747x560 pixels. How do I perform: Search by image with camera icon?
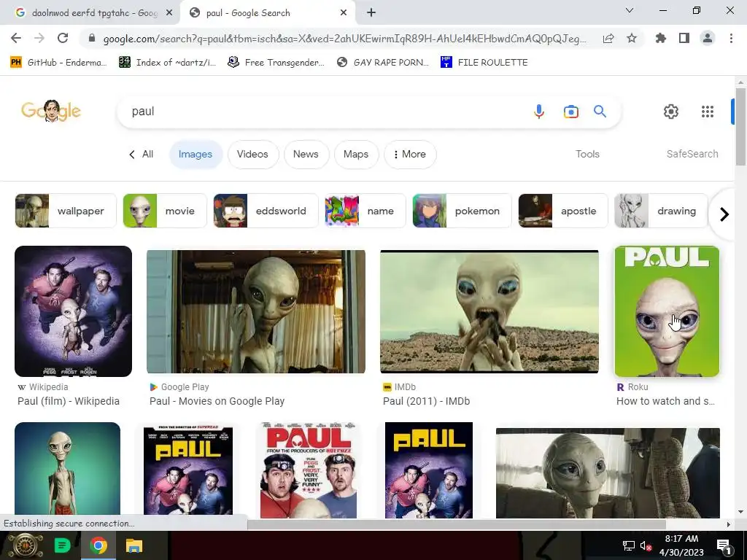570,112
